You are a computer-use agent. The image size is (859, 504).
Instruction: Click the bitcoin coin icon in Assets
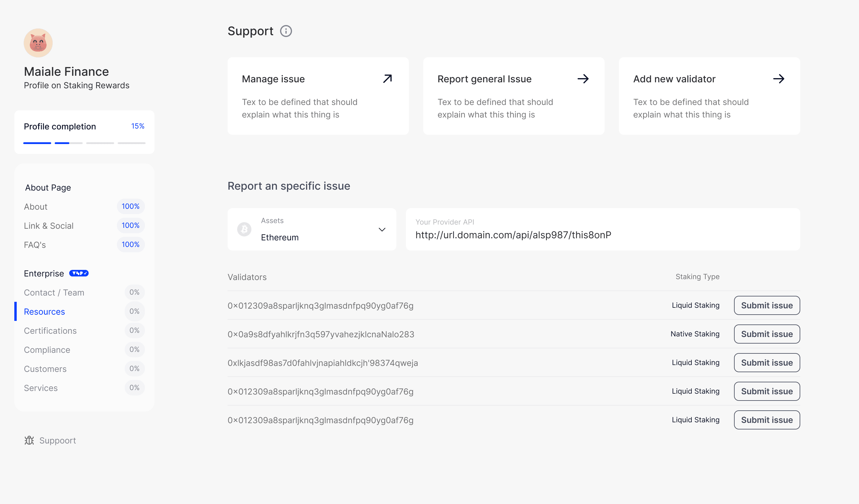click(x=244, y=229)
